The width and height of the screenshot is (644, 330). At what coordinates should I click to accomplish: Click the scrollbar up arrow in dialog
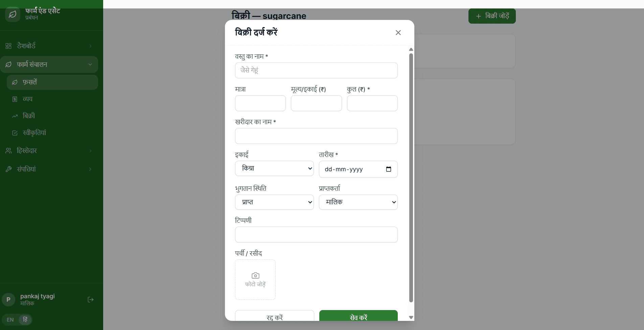point(411,49)
